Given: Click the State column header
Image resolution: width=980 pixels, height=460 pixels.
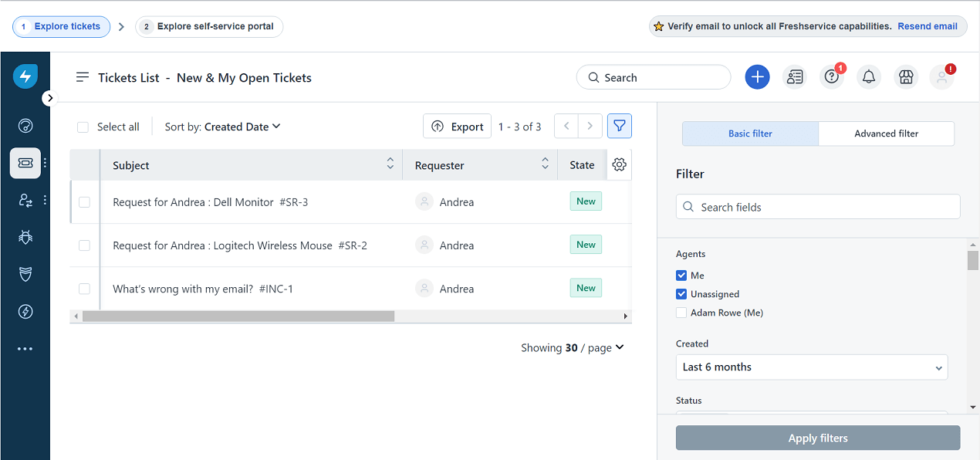Looking at the screenshot, I should tap(582, 165).
